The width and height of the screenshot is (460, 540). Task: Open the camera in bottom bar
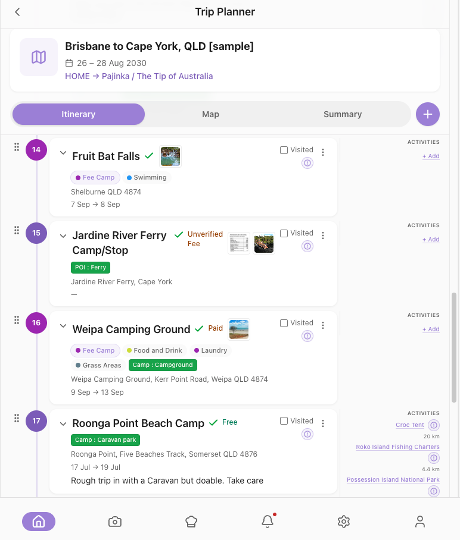pyautogui.click(x=115, y=521)
